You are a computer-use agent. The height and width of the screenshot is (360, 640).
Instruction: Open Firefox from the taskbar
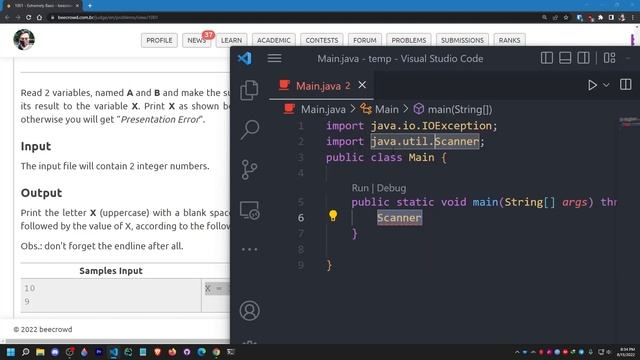coord(172,352)
